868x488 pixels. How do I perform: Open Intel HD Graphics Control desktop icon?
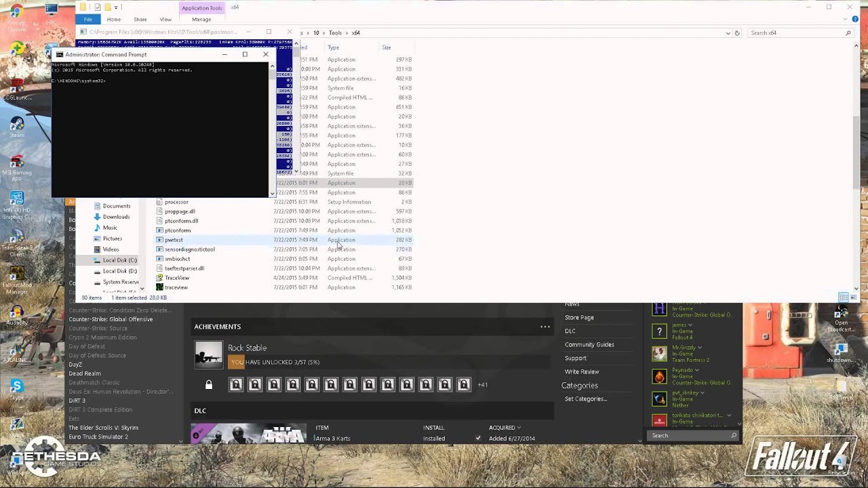[17, 204]
